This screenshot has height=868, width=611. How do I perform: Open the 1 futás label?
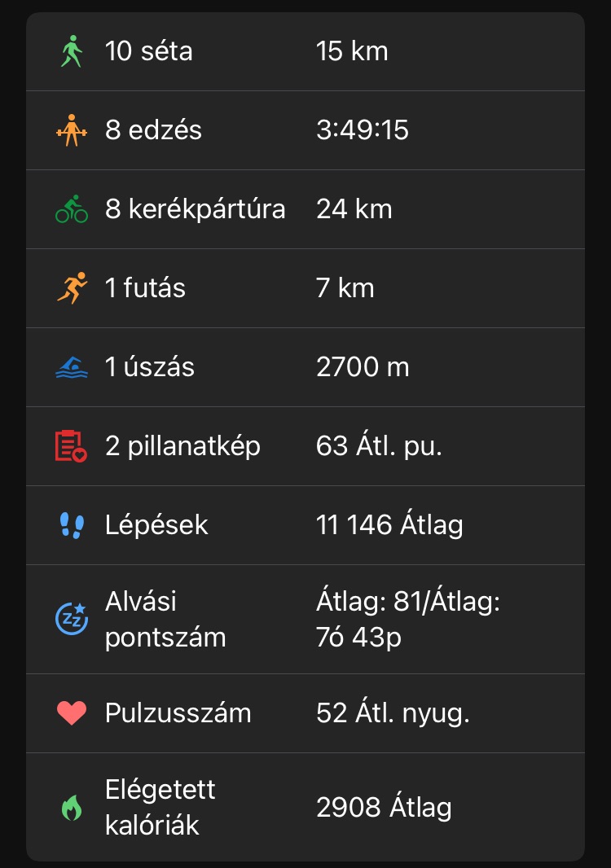tap(145, 288)
